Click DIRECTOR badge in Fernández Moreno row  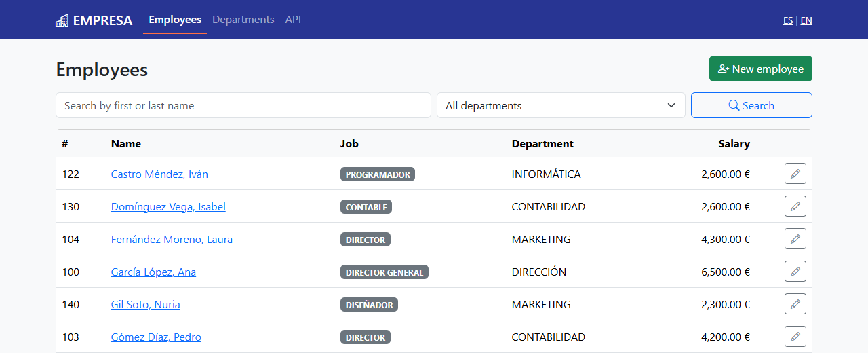366,240
